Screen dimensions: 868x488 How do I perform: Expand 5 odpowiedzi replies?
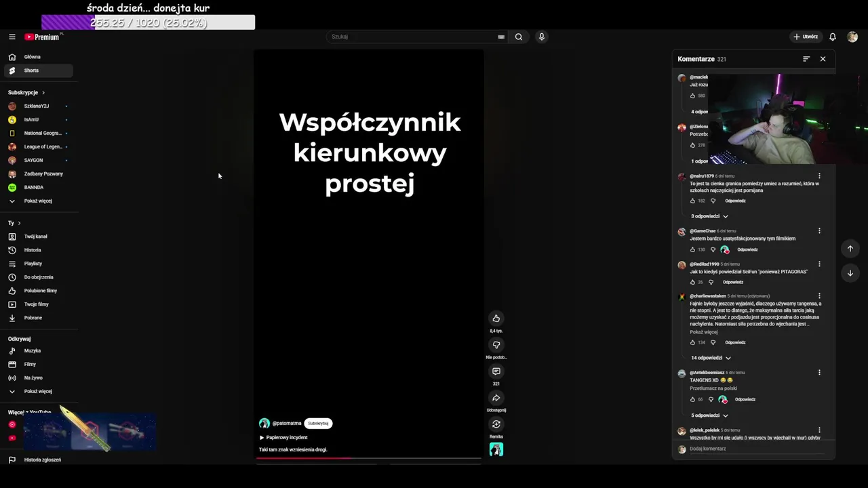pos(709,415)
